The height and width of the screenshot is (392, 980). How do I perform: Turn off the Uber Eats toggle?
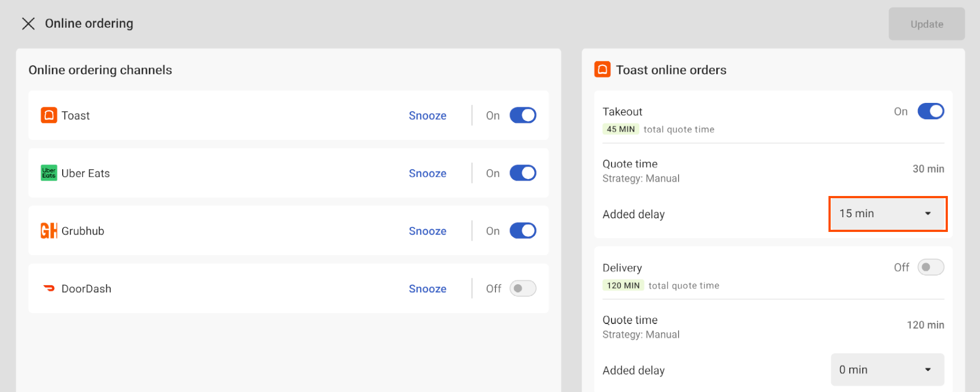[523, 173]
